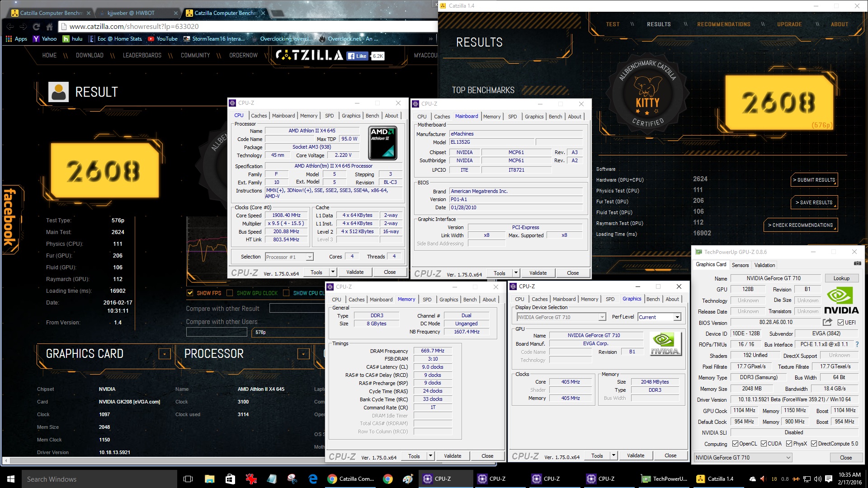Image resolution: width=868 pixels, height=488 pixels.
Task: Click the Close button in GPU-Z window
Action: click(x=845, y=458)
